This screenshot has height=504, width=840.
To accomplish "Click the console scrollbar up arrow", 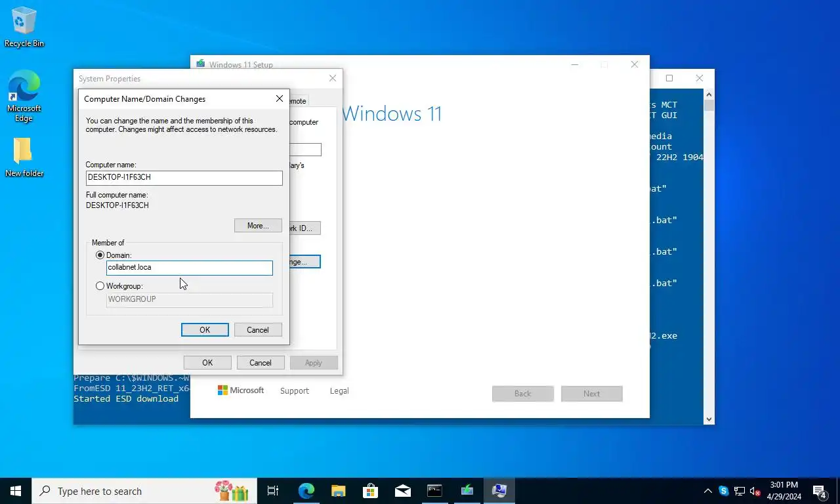I will [709, 94].
